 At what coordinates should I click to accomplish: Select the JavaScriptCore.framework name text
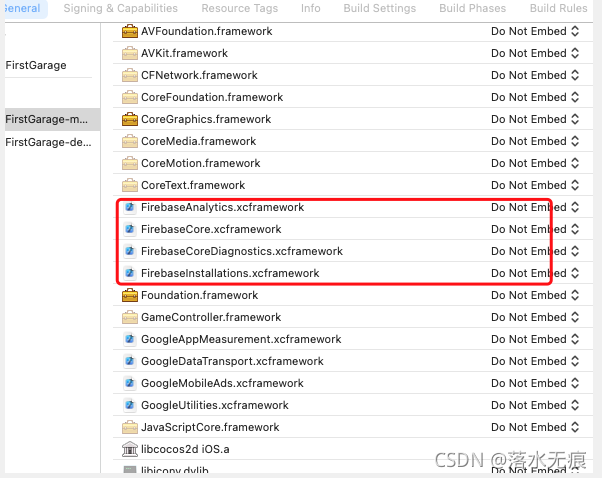pos(210,427)
